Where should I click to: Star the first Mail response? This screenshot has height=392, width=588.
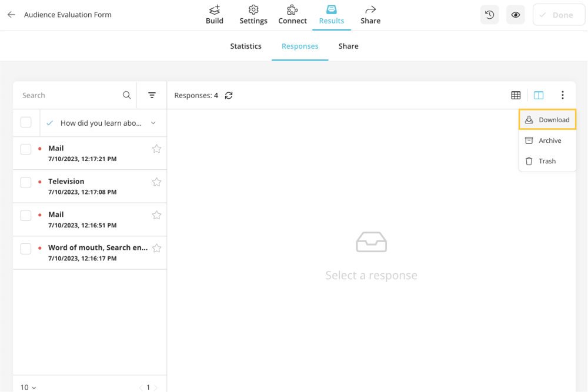point(156,149)
